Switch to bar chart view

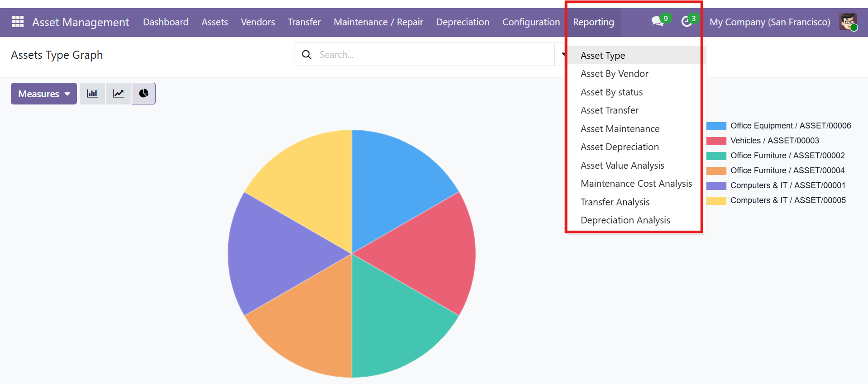point(92,94)
